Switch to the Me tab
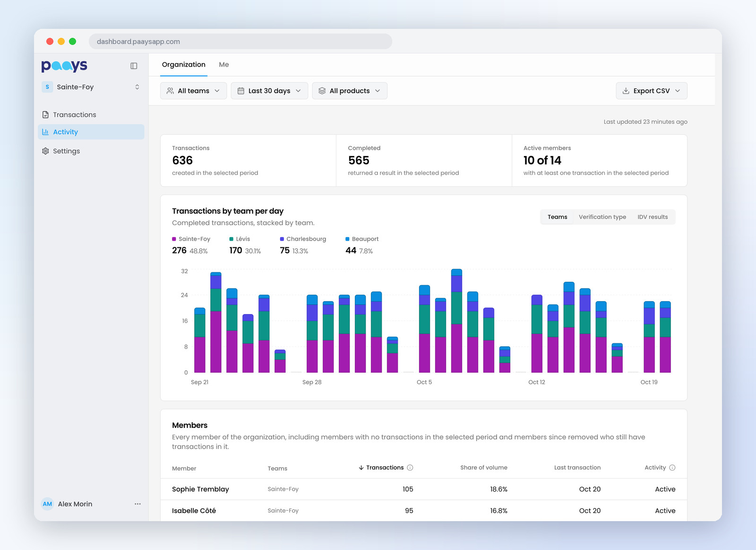Screen dimensions: 756x550 [x=224, y=65]
